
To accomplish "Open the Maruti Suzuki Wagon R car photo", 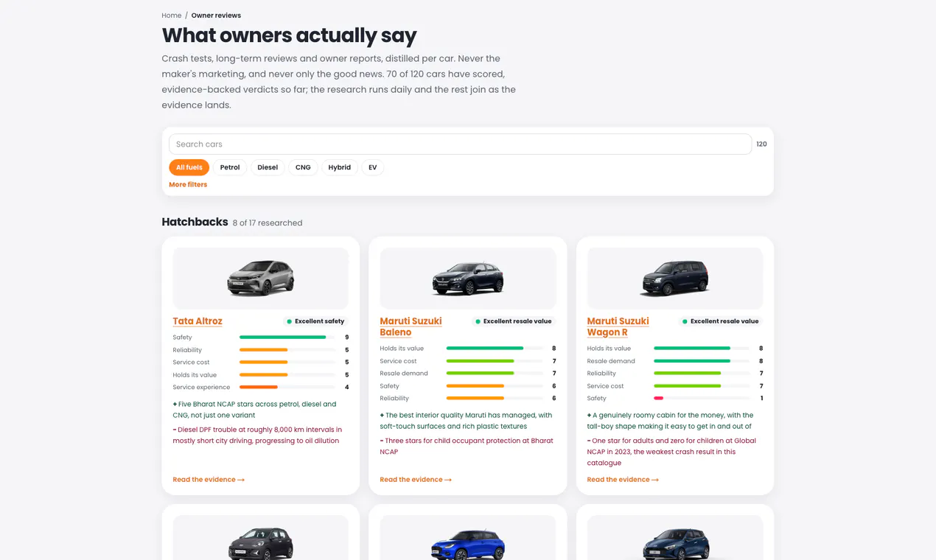I will pyautogui.click(x=675, y=279).
